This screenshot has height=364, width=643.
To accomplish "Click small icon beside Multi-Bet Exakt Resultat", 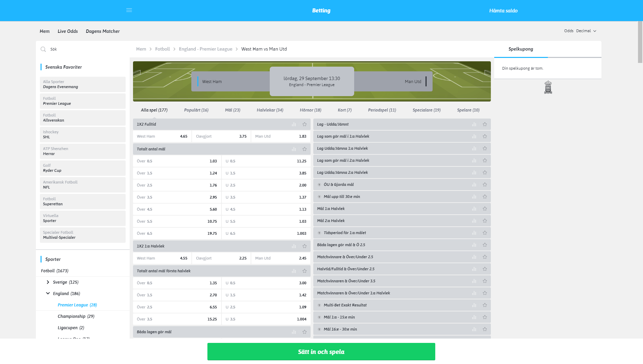I will [319, 305].
